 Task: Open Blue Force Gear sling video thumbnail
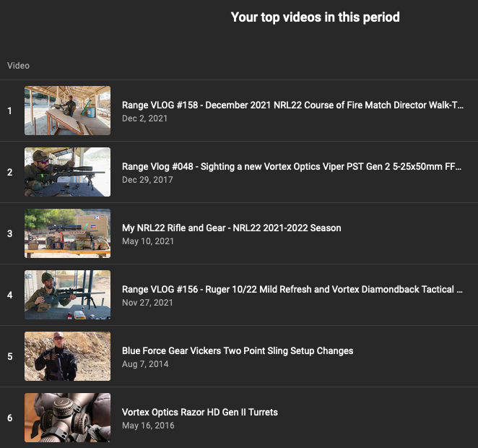[67, 356]
